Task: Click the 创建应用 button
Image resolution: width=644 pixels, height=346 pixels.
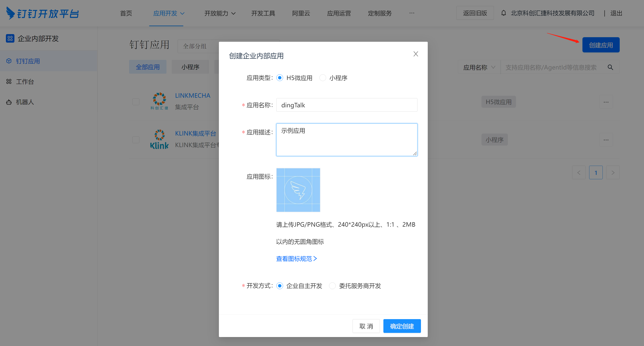Action: pyautogui.click(x=601, y=45)
